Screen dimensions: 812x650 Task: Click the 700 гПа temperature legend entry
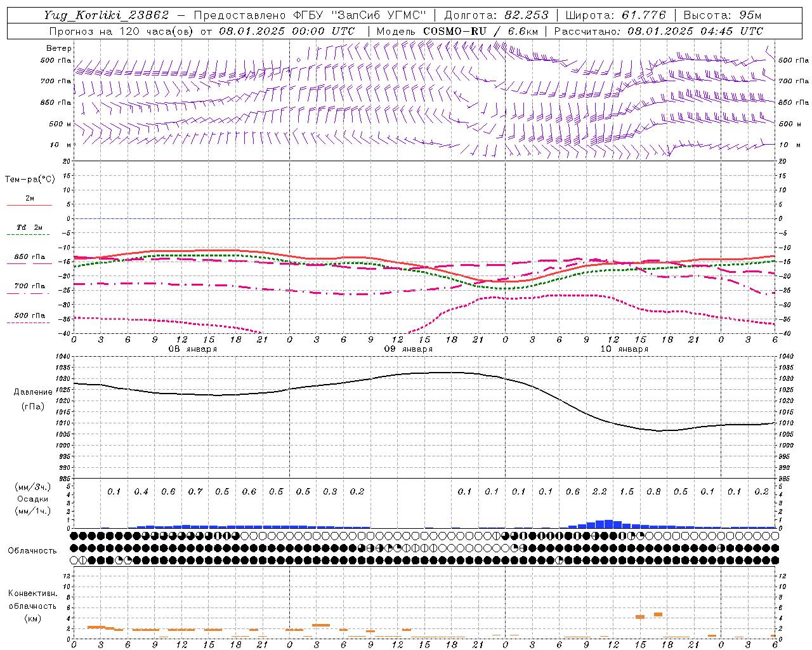click(30, 286)
